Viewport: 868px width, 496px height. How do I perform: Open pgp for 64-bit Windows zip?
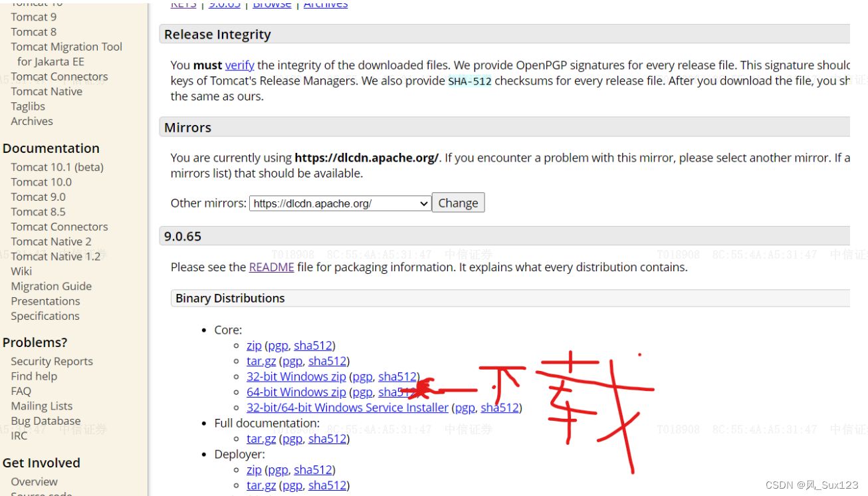pyautogui.click(x=363, y=392)
